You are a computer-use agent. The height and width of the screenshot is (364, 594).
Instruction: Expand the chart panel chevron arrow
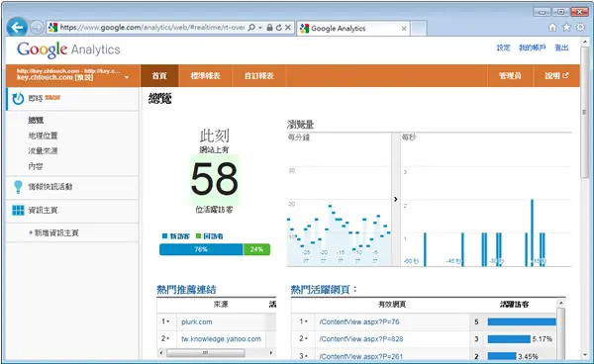pyautogui.click(x=395, y=199)
